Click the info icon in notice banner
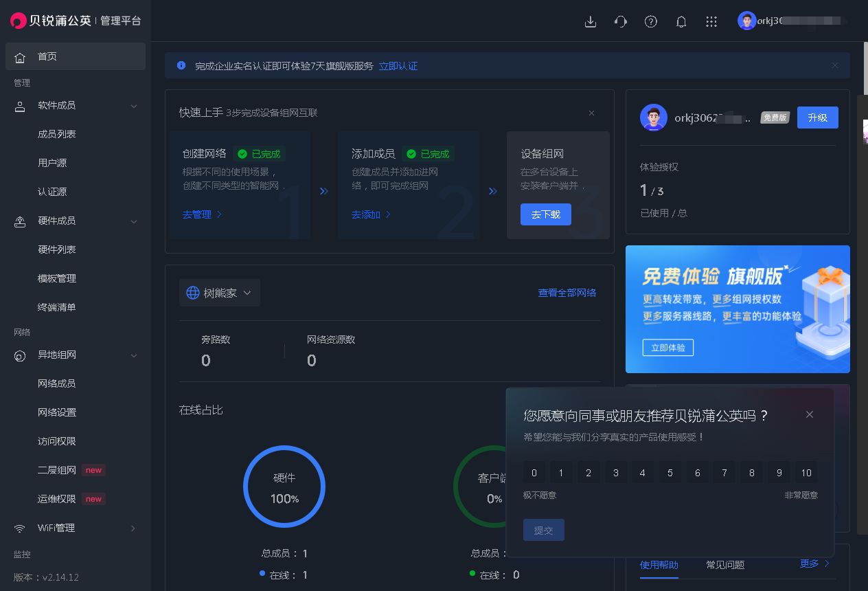The width and height of the screenshot is (868, 591). [x=181, y=66]
